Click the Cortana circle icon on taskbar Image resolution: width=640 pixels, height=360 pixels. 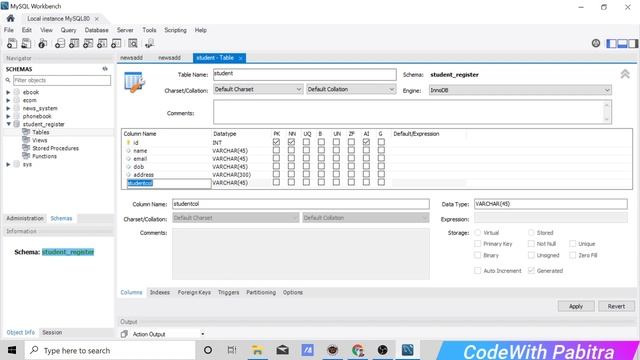click(208, 350)
